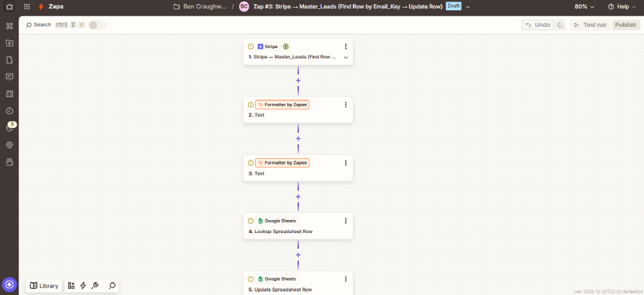644x295 pixels.
Task: Open the apps grid menu
Action: [26, 6]
